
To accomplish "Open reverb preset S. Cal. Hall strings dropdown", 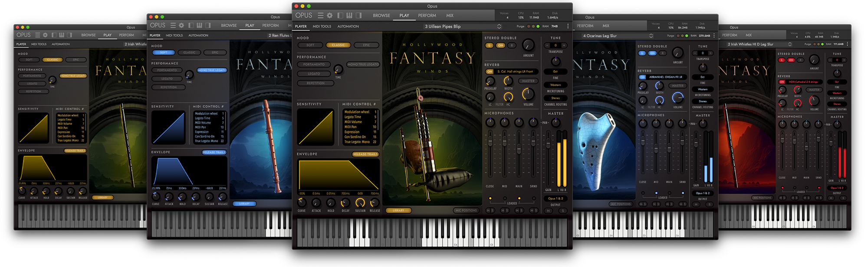I will (x=517, y=72).
